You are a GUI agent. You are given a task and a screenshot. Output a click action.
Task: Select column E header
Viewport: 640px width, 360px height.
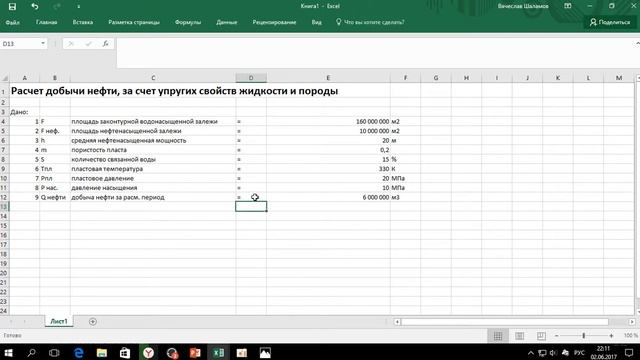(x=328, y=78)
